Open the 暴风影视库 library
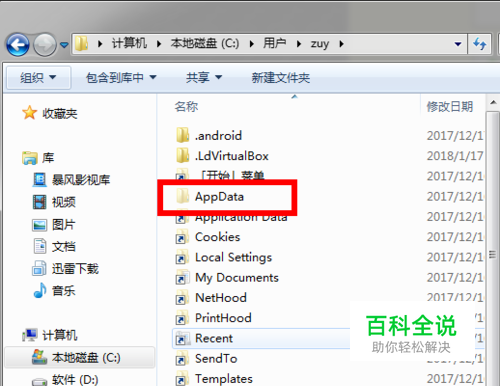Screen dimensions: 500x386 [x=81, y=180]
